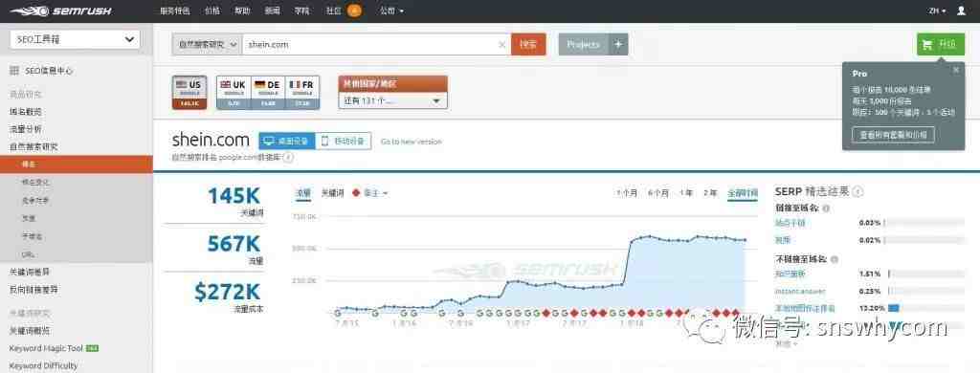The image size is (980, 373).
Task: Select the all-time range tab
Action: coord(742,193)
